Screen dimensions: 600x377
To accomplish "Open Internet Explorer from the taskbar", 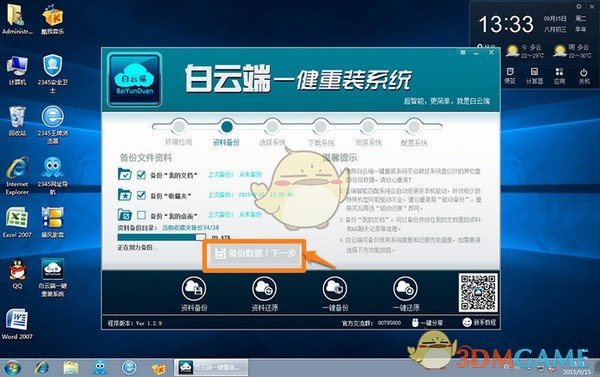I will click(x=41, y=368).
